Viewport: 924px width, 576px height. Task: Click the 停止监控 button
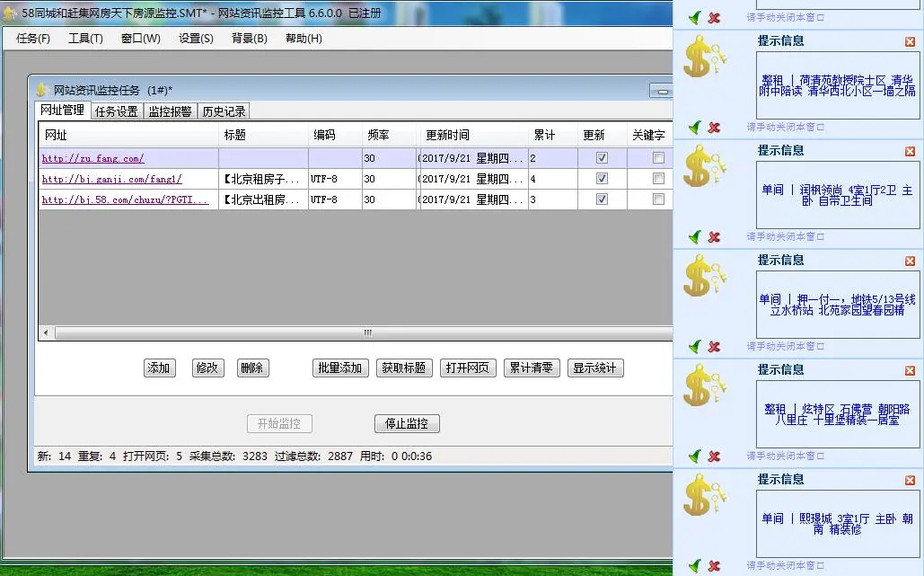(407, 423)
